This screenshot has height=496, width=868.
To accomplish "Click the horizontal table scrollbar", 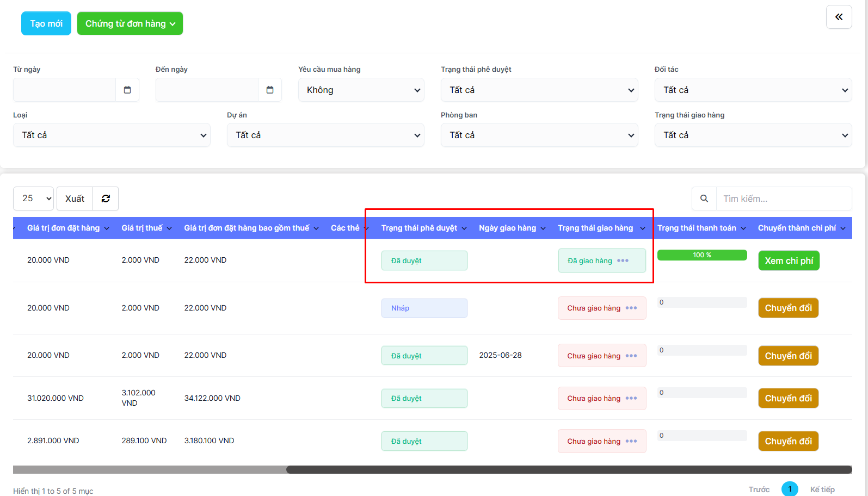I will point(569,469).
